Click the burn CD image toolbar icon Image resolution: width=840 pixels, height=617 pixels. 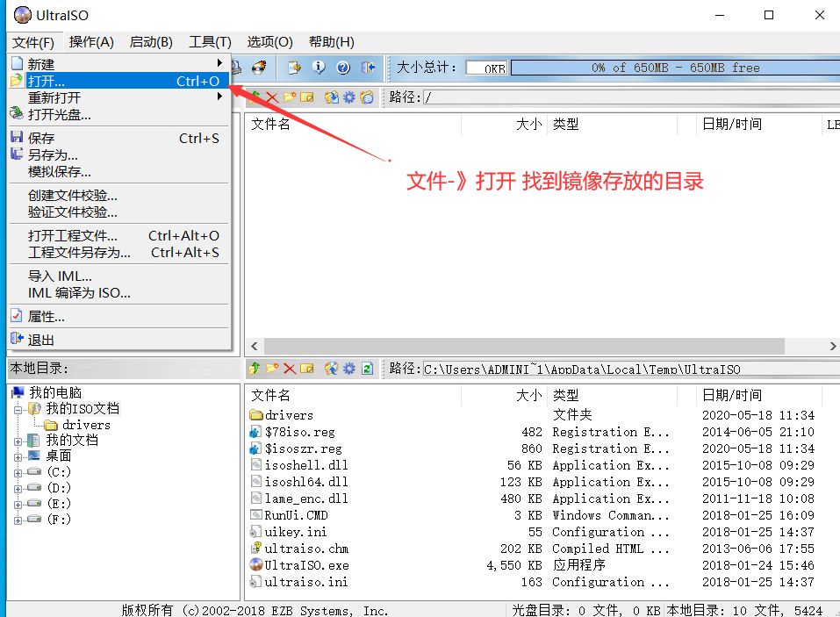pos(259,68)
